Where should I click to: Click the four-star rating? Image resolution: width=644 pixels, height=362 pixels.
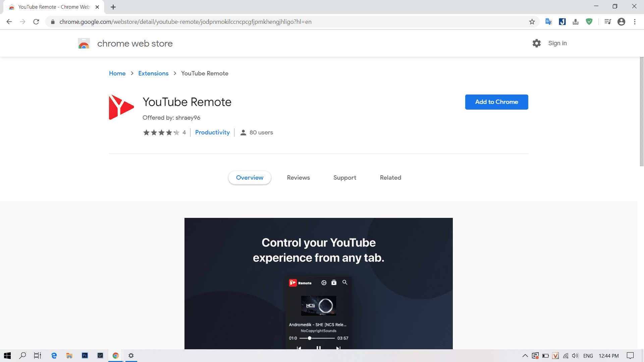161,132
